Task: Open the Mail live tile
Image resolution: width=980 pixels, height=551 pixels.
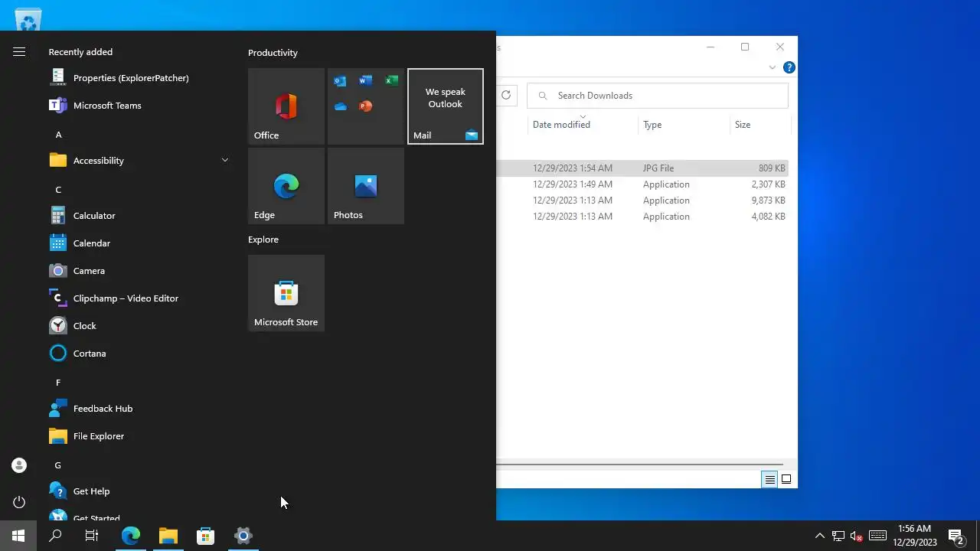Action: (446, 106)
